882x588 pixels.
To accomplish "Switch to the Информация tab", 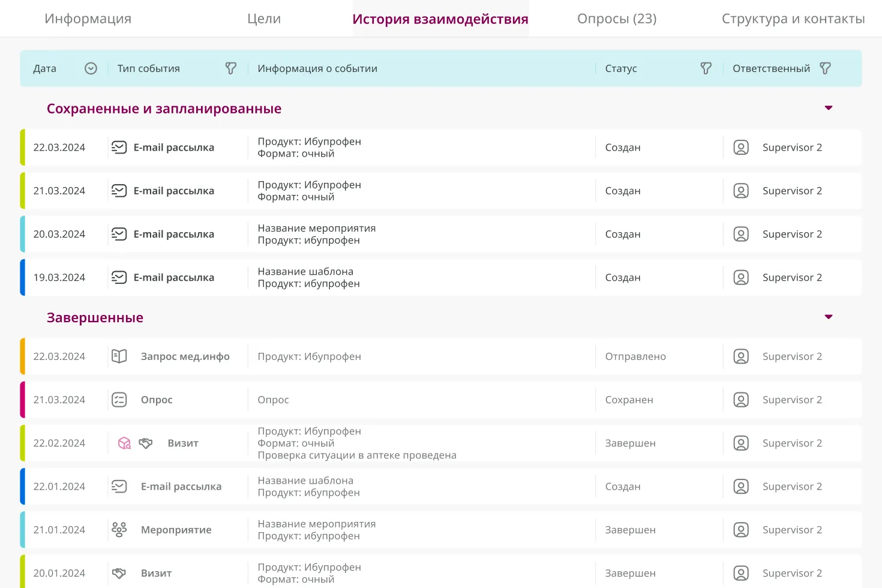I will pyautogui.click(x=88, y=19).
